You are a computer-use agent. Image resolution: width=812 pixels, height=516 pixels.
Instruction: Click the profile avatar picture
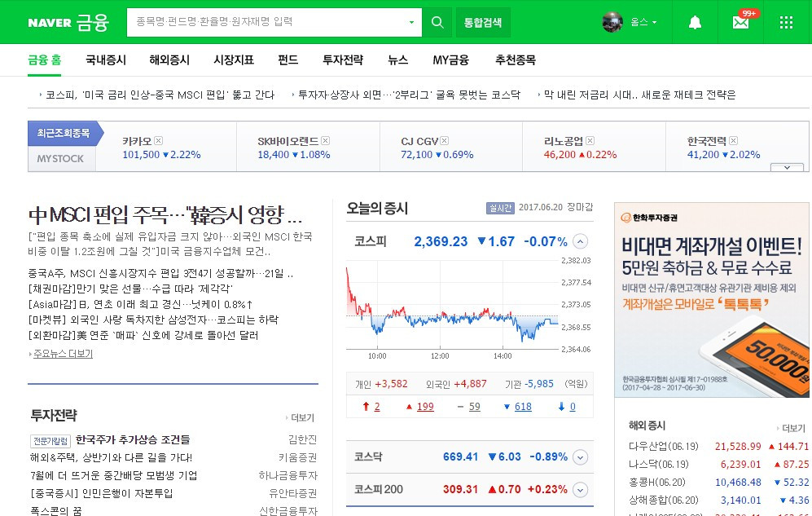tap(613, 22)
